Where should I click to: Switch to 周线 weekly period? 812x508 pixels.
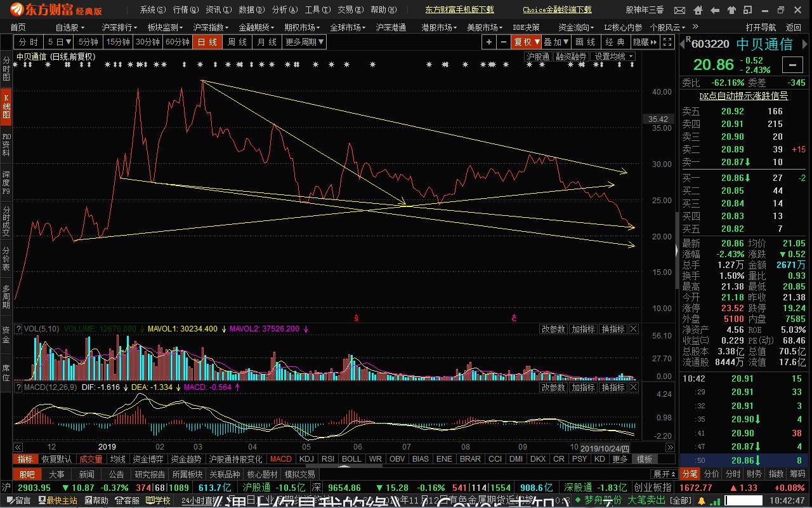pyautogui.click(x=237, y=42)
